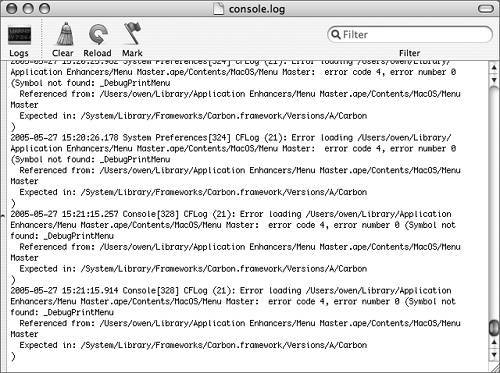Click the console.log document icon in the title bar

[x=218, y=9]
